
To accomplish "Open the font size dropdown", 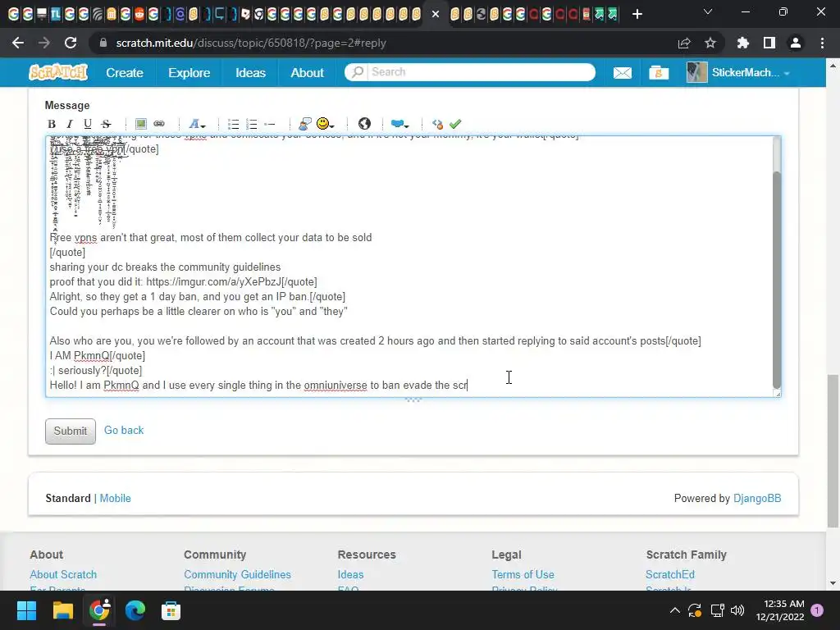I will click(197, 125).
